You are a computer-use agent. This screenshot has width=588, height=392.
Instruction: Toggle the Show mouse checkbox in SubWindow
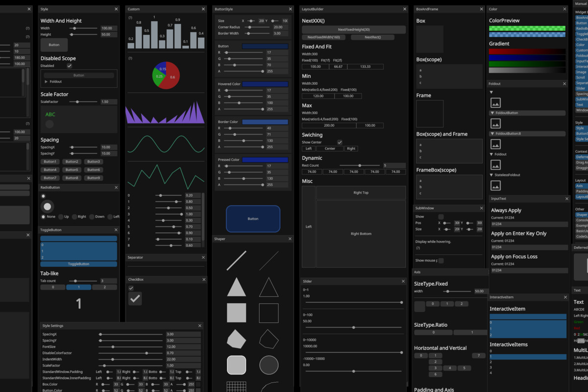coord(441,261)
